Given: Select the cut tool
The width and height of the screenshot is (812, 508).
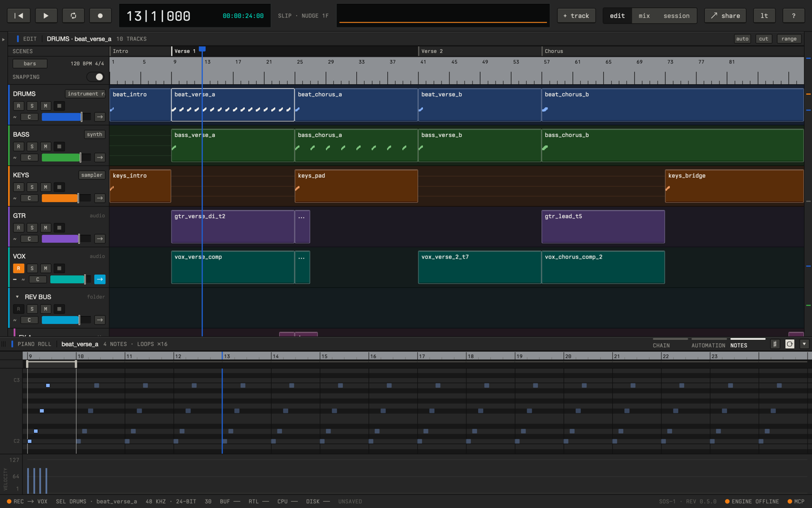Looking at the screenshot, I should coord(764,39).
